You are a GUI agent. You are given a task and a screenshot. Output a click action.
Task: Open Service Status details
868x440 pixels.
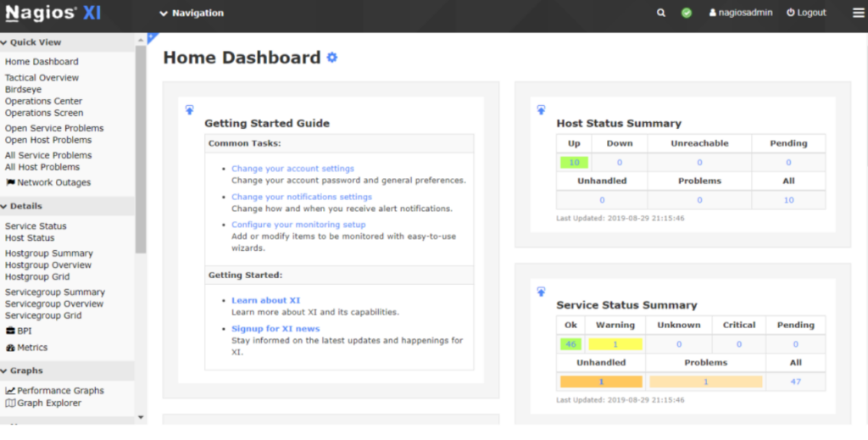pyautogui.click(x=36, y=226)
